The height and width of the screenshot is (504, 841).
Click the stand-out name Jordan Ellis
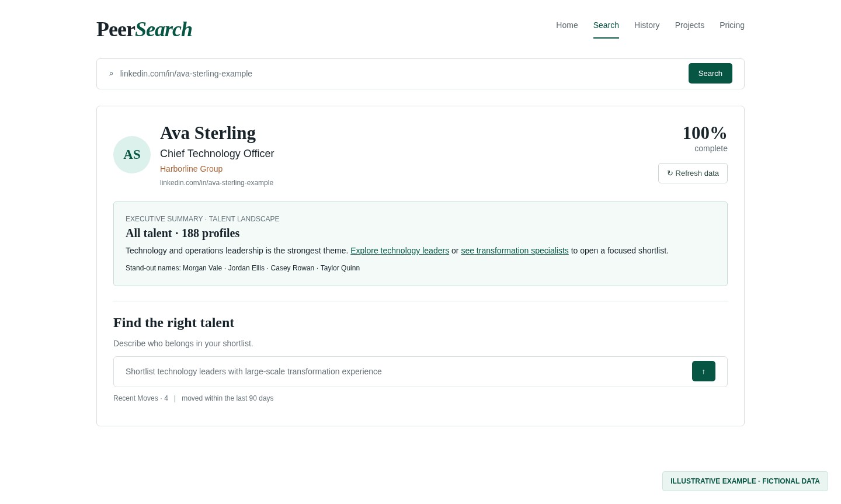click(246, 268)
